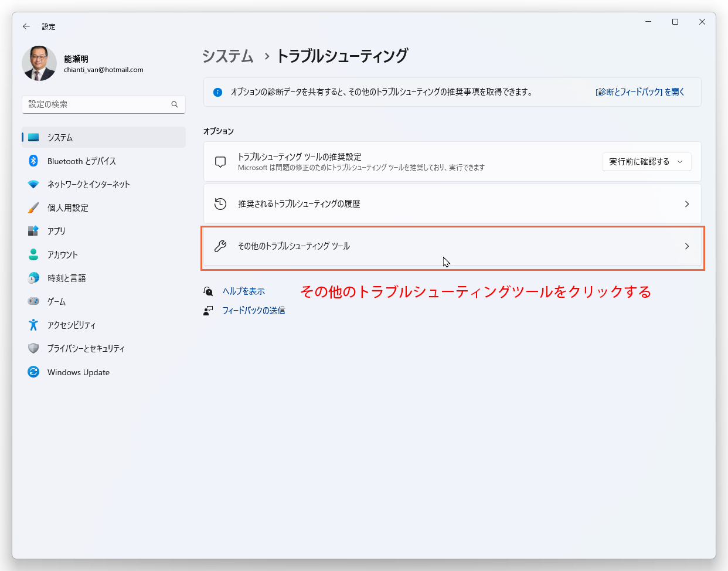Click the ゲーム controller icon

(x=33, y=301)
